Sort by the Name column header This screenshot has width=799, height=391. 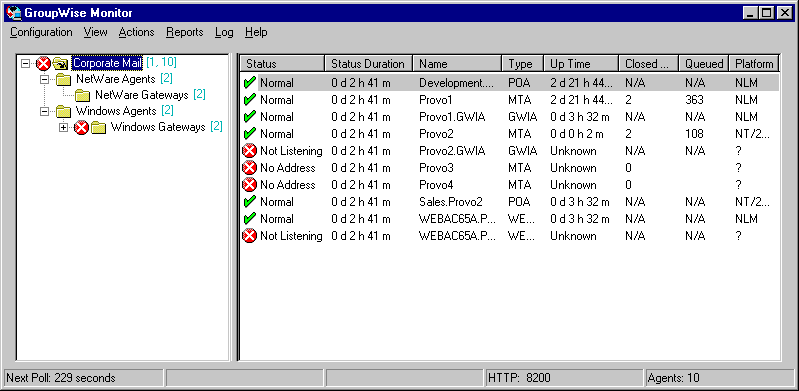457,64
